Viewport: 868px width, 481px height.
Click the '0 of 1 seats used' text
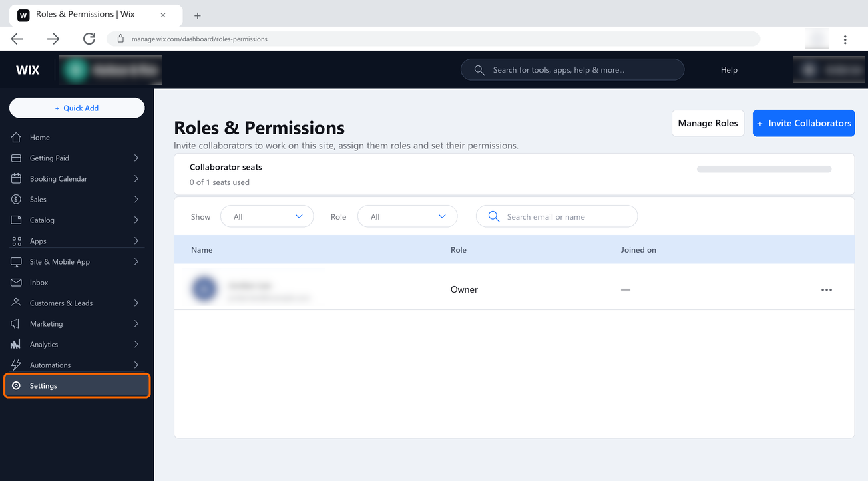[x=220, y=182]
